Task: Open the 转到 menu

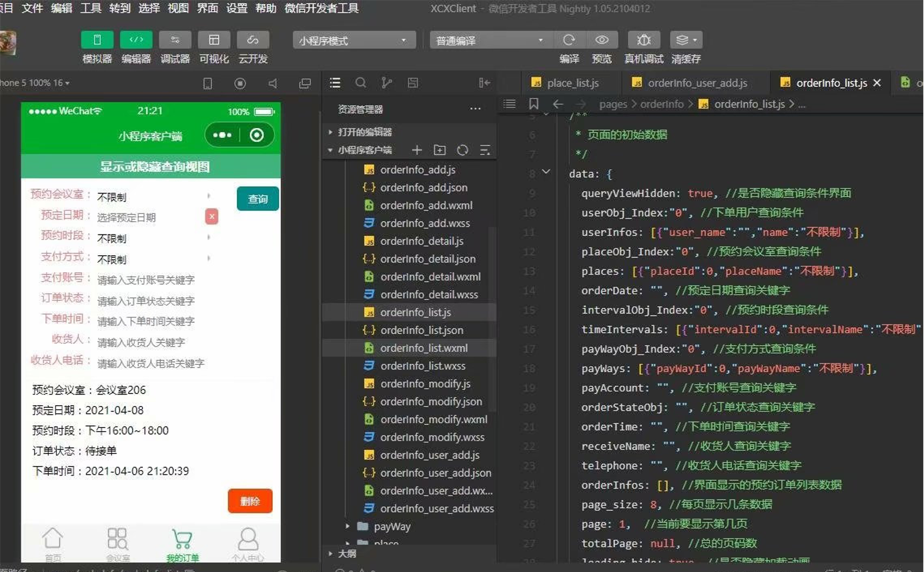Action: click(120, 8)
